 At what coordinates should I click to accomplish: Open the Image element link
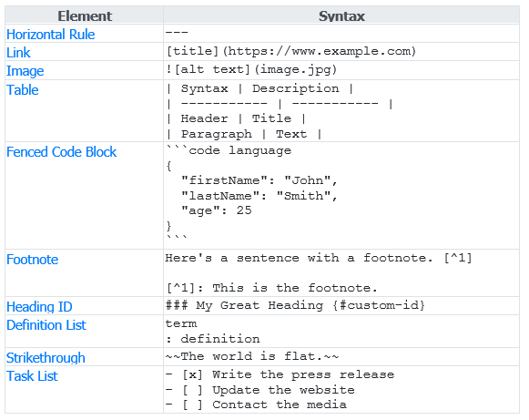pos(25,71)
